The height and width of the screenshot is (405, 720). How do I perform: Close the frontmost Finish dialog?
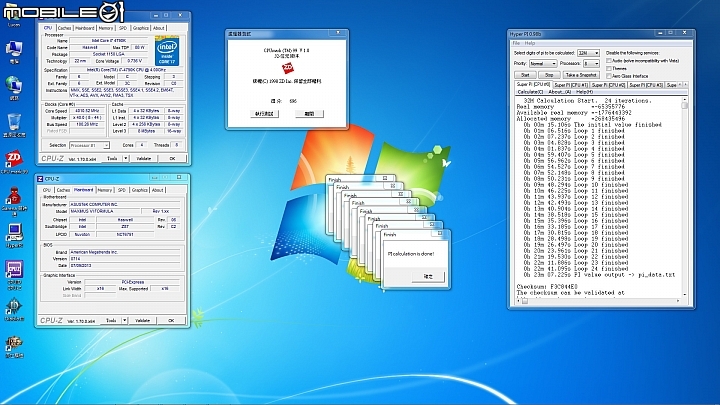(440, 233)
